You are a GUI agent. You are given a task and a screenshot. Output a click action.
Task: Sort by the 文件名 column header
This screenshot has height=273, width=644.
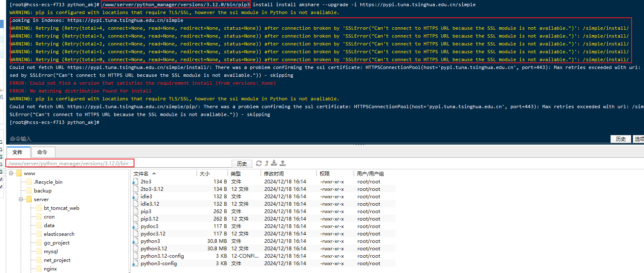click(x=164, y=174)
